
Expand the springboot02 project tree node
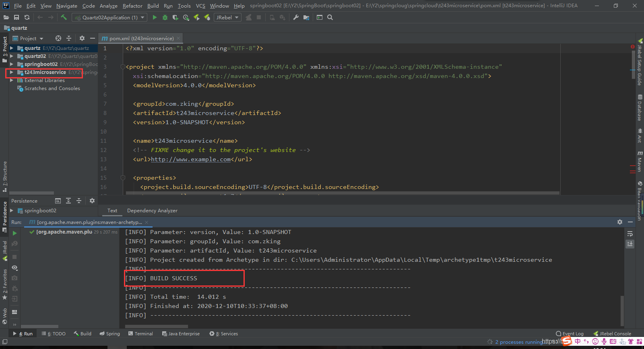click(12, 64)
